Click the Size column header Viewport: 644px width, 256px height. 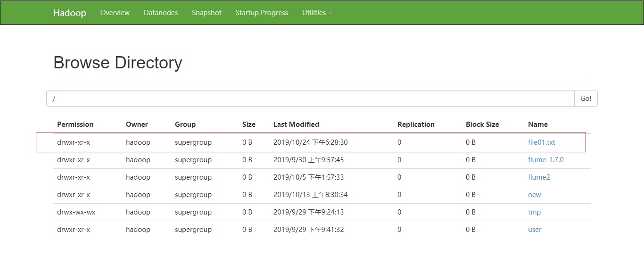249,124
